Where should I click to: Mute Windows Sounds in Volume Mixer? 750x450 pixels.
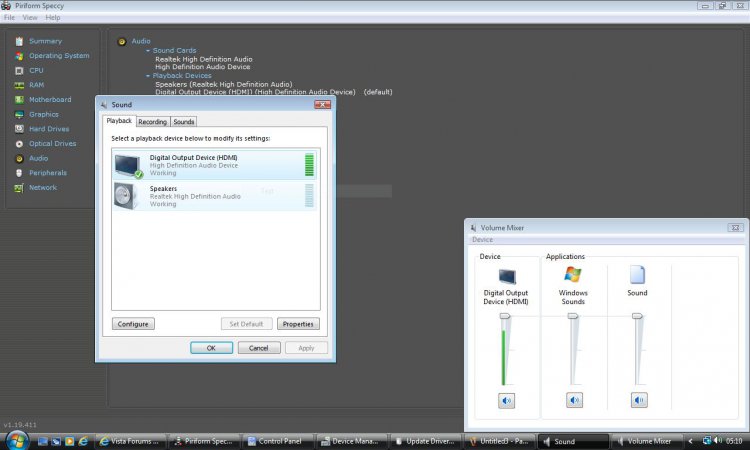click(574, 400)
